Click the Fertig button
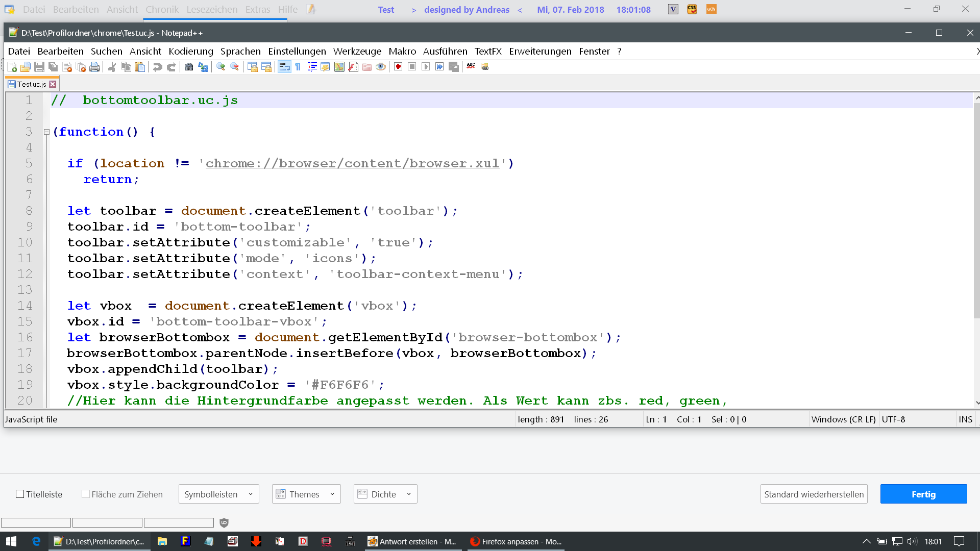980x551 pixels. coord(923,494)
